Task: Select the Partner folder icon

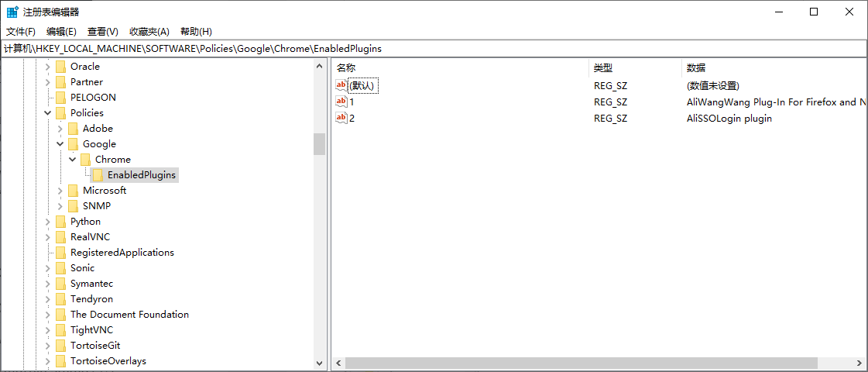Action: pyautogui.click(x=61, y=82)
